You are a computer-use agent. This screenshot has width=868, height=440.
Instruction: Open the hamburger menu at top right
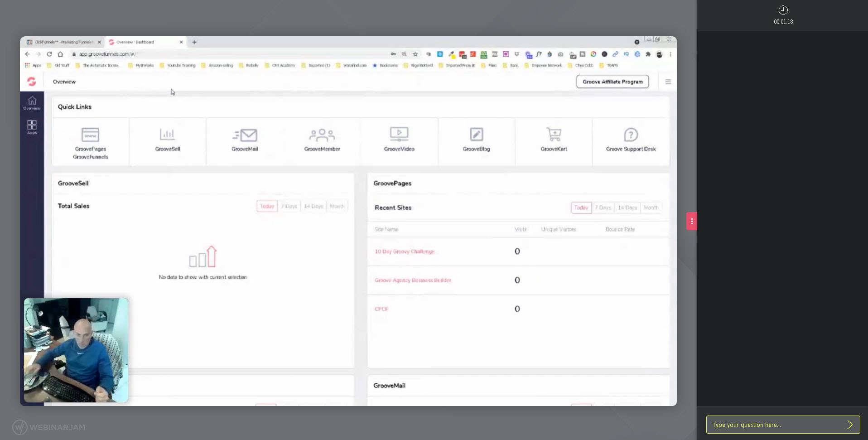[668, 82]
